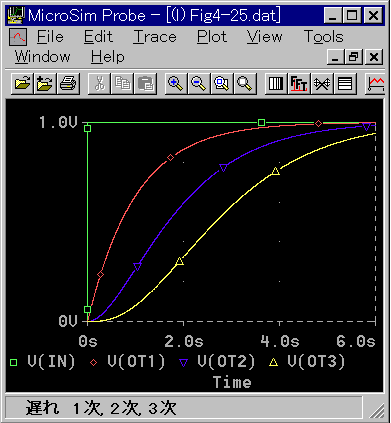Click the 4.0s x-axis tick label
Image resolution: width=391 pixels, height=423 pixels.
click(x=280, y=341)
